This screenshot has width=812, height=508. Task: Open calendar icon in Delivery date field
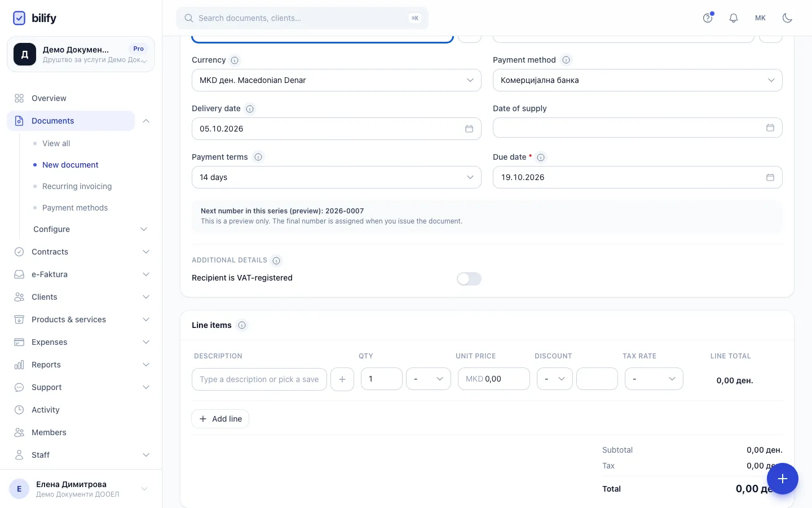point(469,129)
